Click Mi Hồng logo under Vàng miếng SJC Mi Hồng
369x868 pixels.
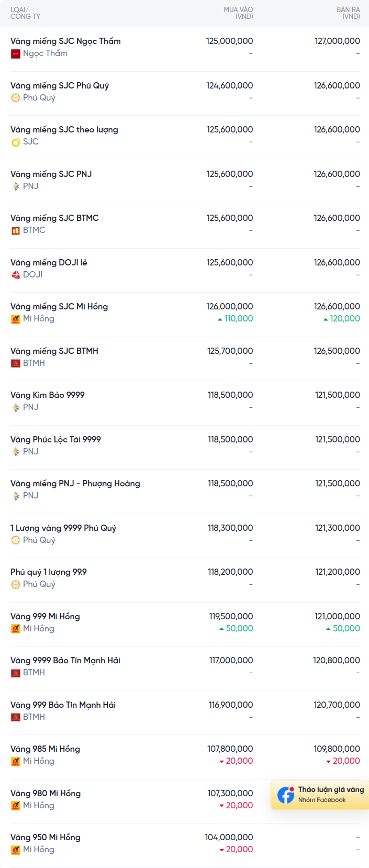tap(16, 319)
